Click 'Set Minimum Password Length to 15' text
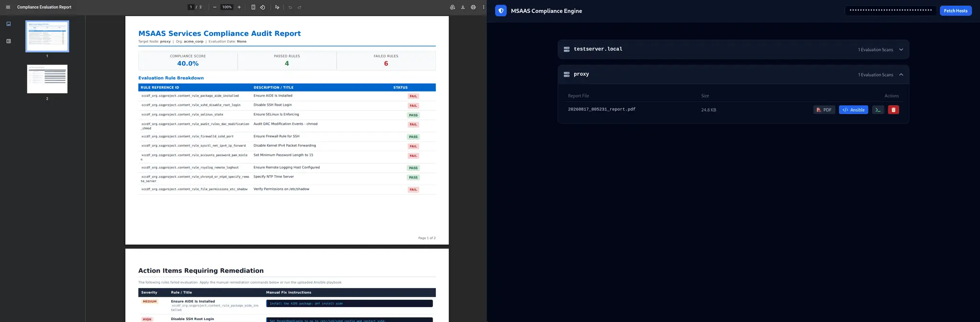The height and width of the screenshot is (322, 980). [283, 155]
